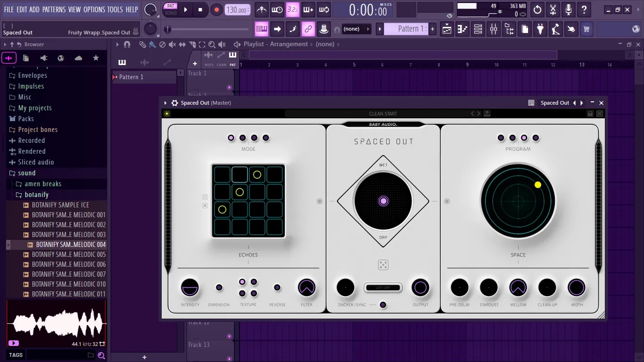Select the pencil Draw tool in Playlist
This screenshot has width=644, height=362.
[142, 44]
